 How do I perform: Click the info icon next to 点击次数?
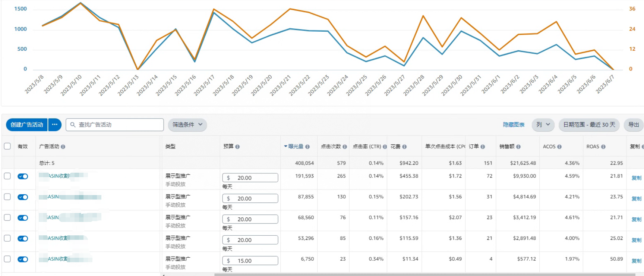345,147
